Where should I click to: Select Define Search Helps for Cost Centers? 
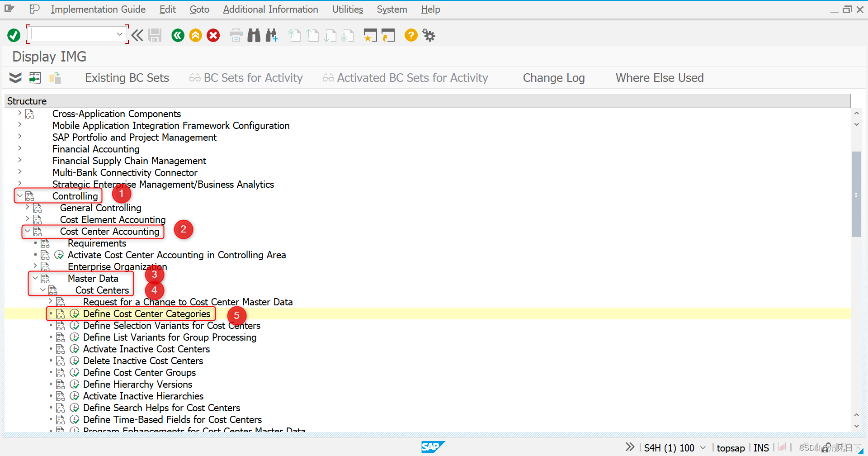tap(161, 408)
